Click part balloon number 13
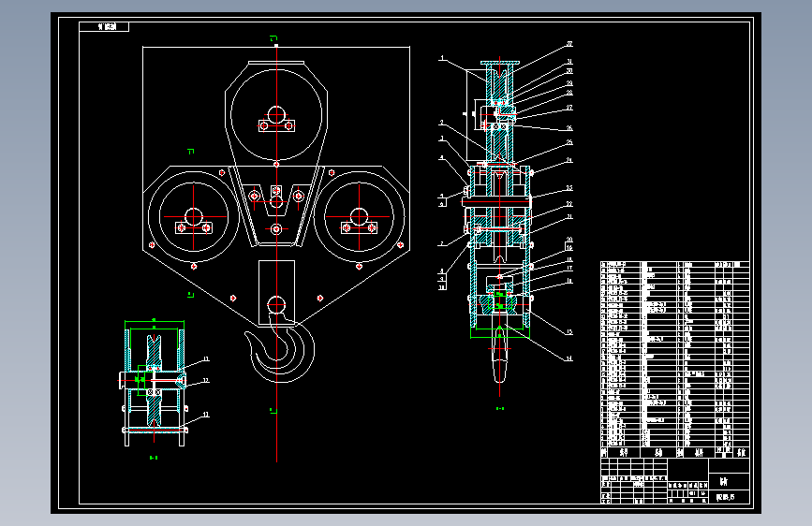 206,415
